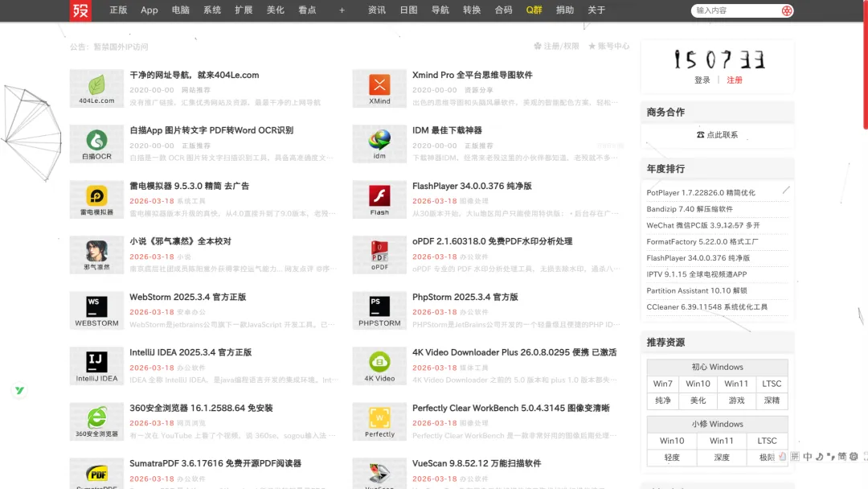
Task: Go to 资讯 in the navigation bar
Action: coord(377,10)
